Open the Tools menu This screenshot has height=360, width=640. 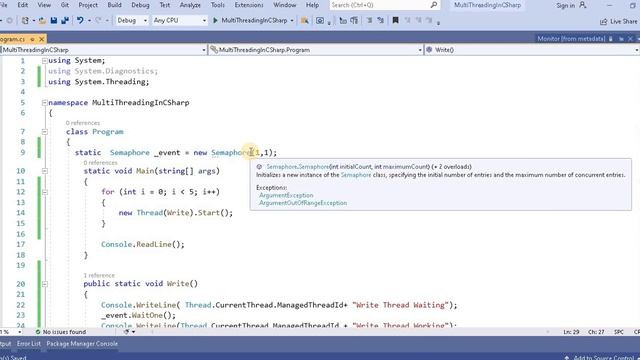click(x=218, y=5)
